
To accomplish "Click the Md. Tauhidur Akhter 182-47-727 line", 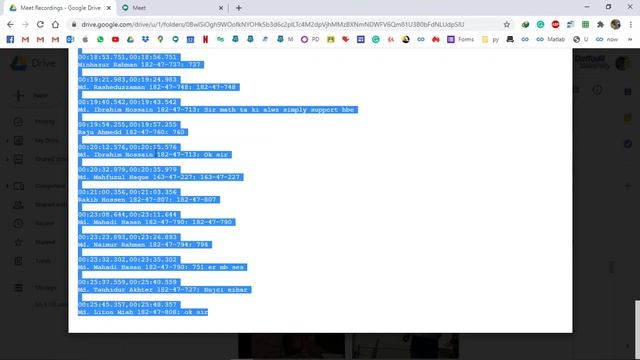I will coord(164,290).
